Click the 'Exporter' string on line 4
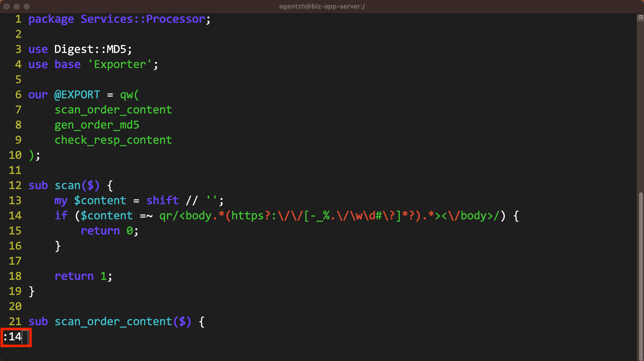The width and height of the screenshot is (644, 361). [x=120, y=65]
